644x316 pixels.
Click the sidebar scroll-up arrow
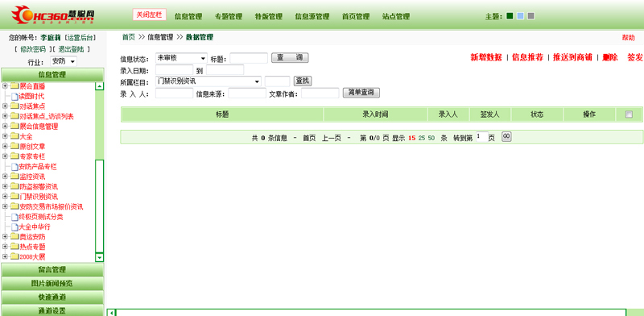tap(99, 86)
